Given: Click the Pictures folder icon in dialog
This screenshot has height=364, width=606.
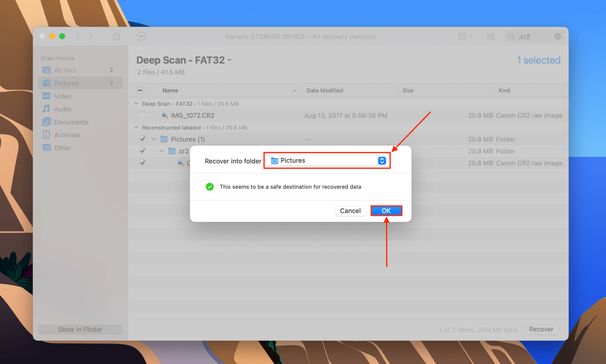Looking at the screenshot, I should click(x=274, y=160).
